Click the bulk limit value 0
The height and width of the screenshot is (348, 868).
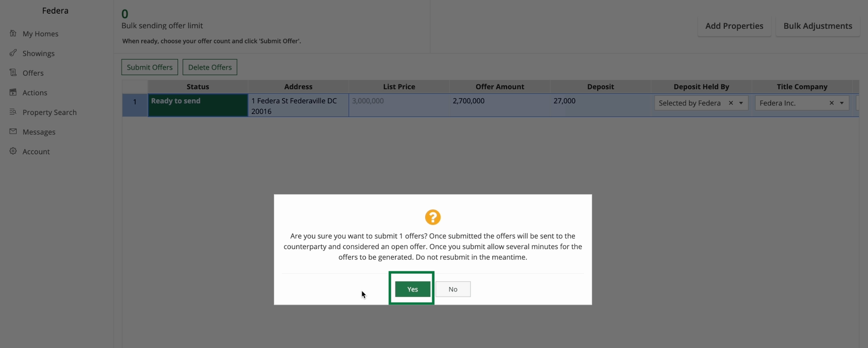(x=125, y=14)
